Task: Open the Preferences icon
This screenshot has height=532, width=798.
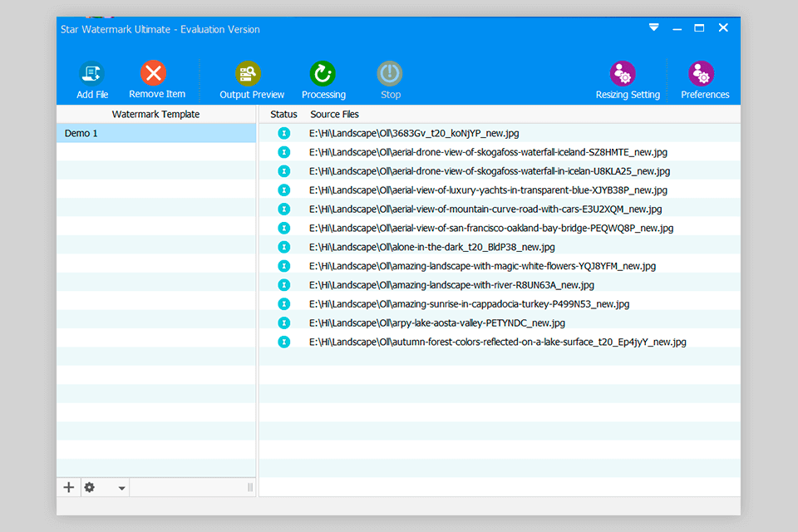Action: click(702, 73)
